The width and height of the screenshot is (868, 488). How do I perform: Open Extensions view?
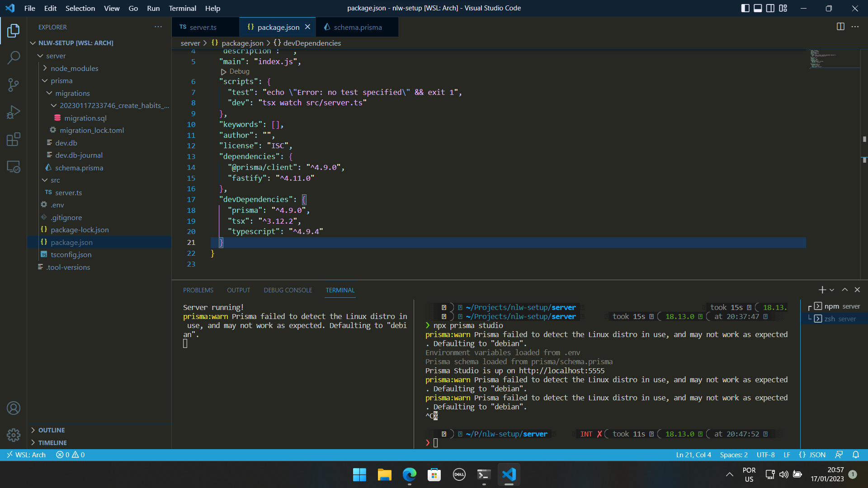tap(14, 139)
